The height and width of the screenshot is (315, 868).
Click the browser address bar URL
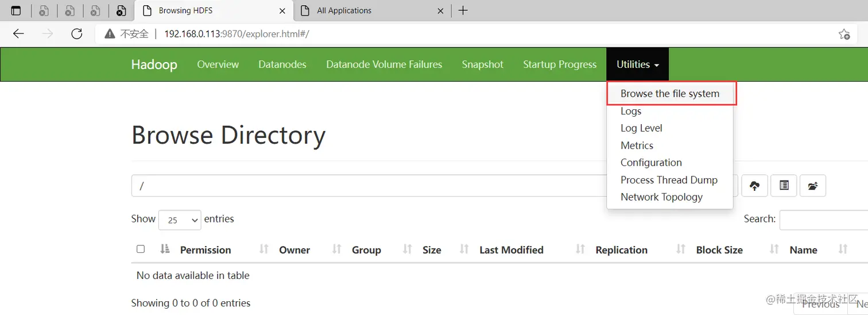tap(237, 34)
